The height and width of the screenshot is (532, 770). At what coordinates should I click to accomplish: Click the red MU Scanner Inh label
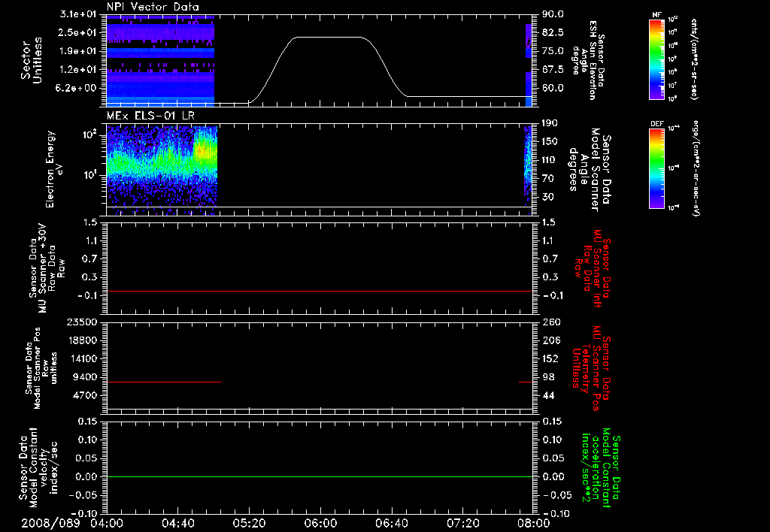[x=593, y=268]
